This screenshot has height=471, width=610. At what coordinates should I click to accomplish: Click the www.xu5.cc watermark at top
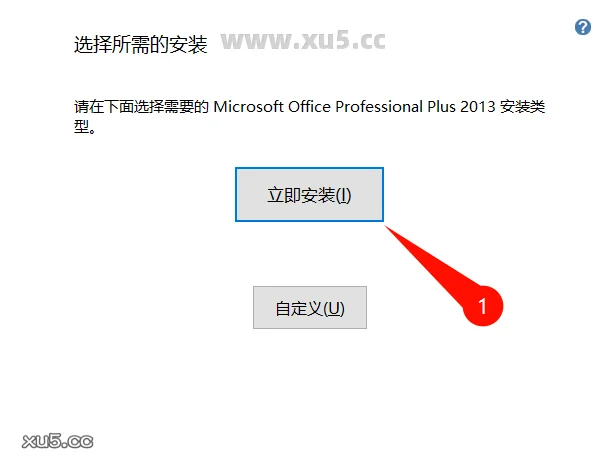click(303, 41)
